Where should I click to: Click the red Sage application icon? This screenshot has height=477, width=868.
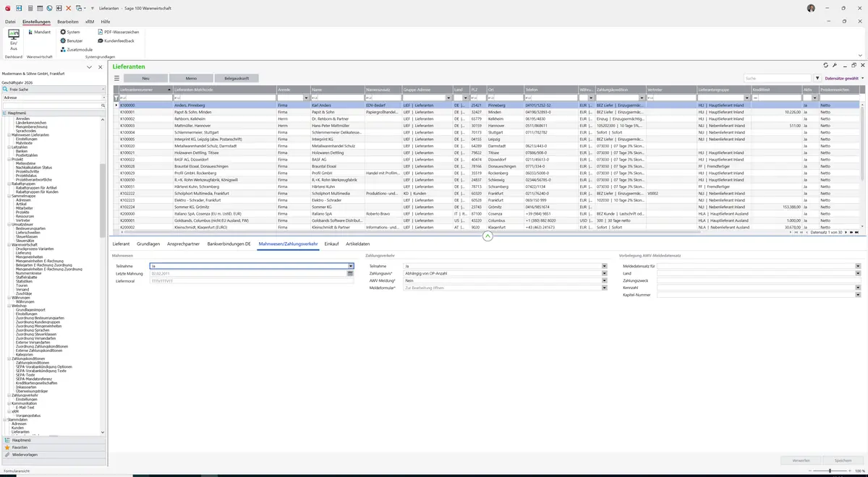[7, 8]
